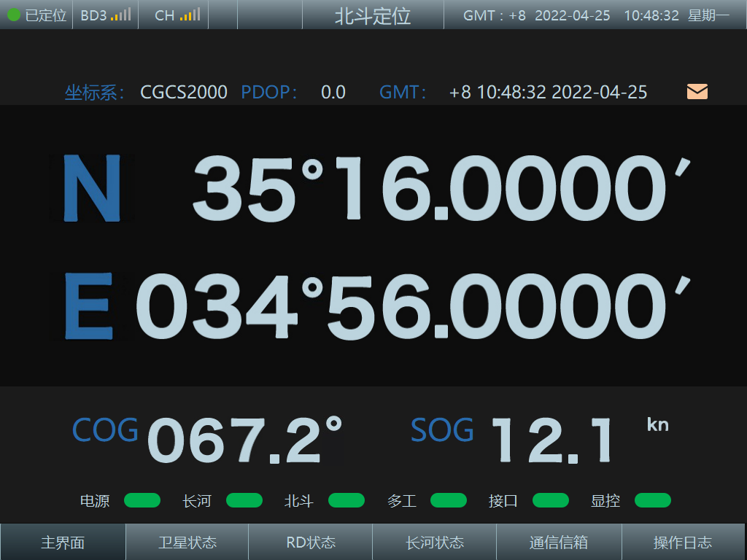Image resolution: width=747 pixels, height=560 pixels.
Task: Click the SOG label
Action: (442, 429)
